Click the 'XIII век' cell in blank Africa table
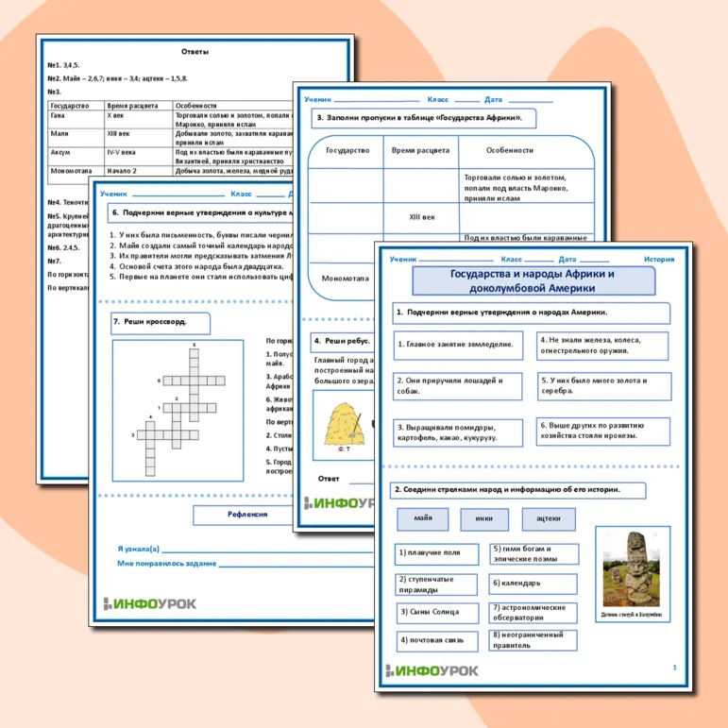This screenshot has width=728, height=728. click(421, 217)
